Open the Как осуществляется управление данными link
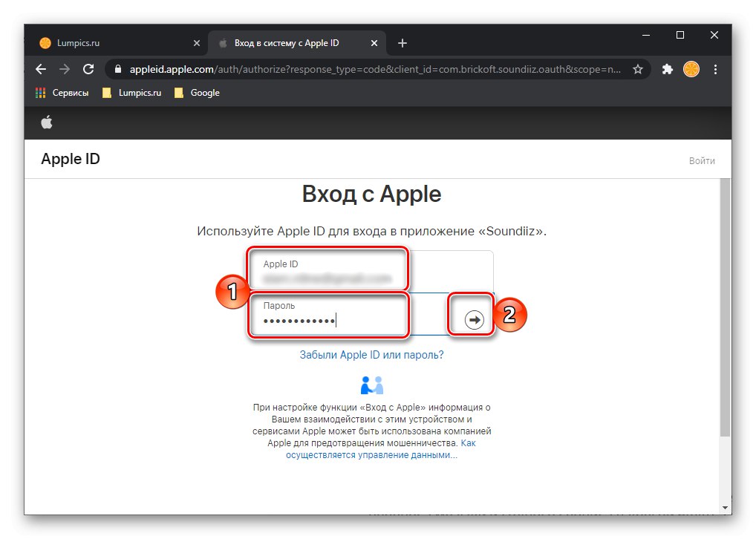 coord(380,449)
